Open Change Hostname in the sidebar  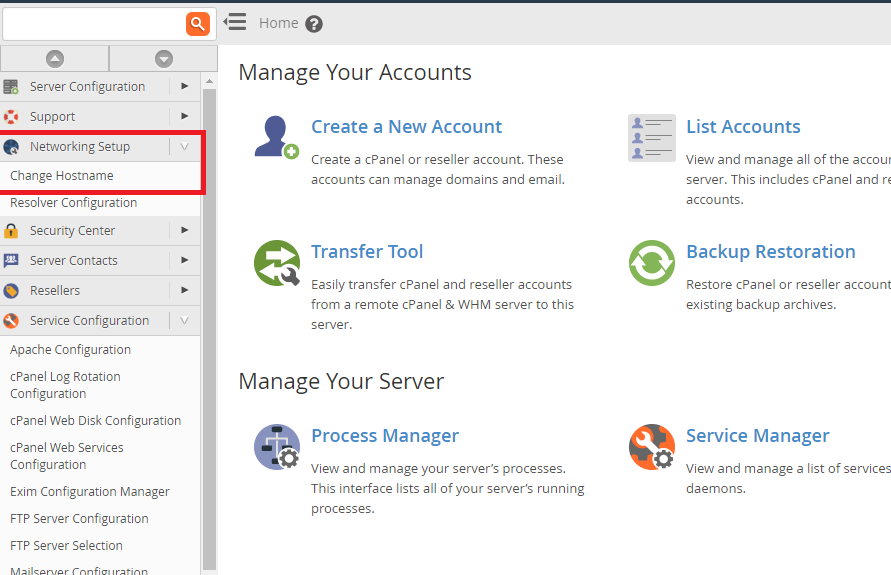(61, 176)
